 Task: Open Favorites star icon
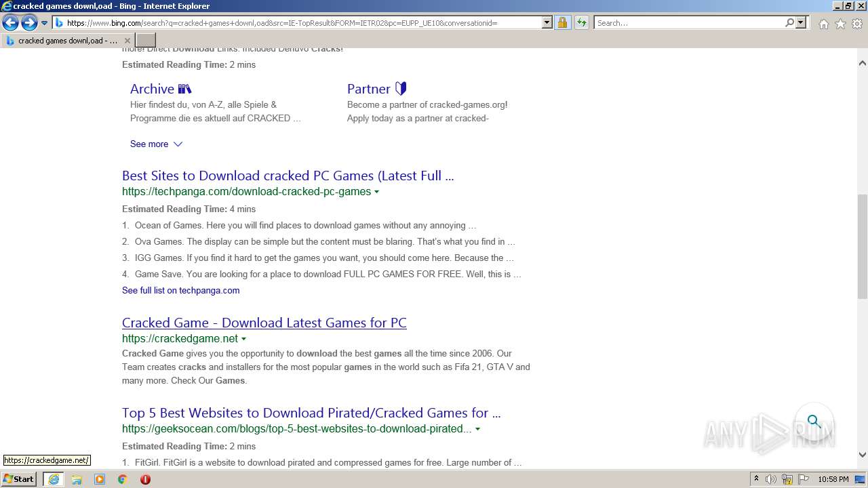coord(840,24)
